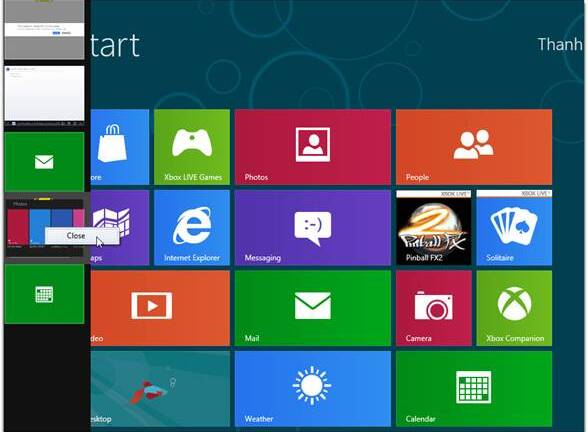Image resolution: width=588 pixels, height=432 pixels.
Task: Open the Messaging tile
Action: point(313,228)
